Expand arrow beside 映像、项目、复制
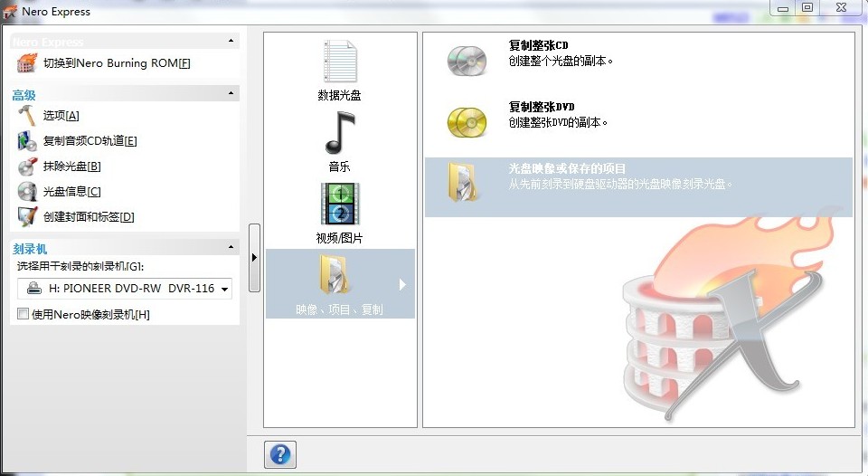The width and height of the screenshot is (868, 476). 402,284
